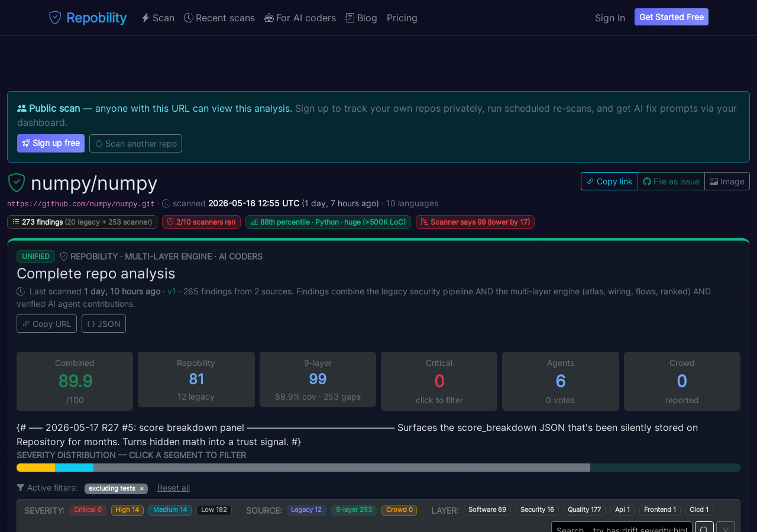Click the Agents 6 card
This screenshot has height=532, width=757.
tap(561, 381)
